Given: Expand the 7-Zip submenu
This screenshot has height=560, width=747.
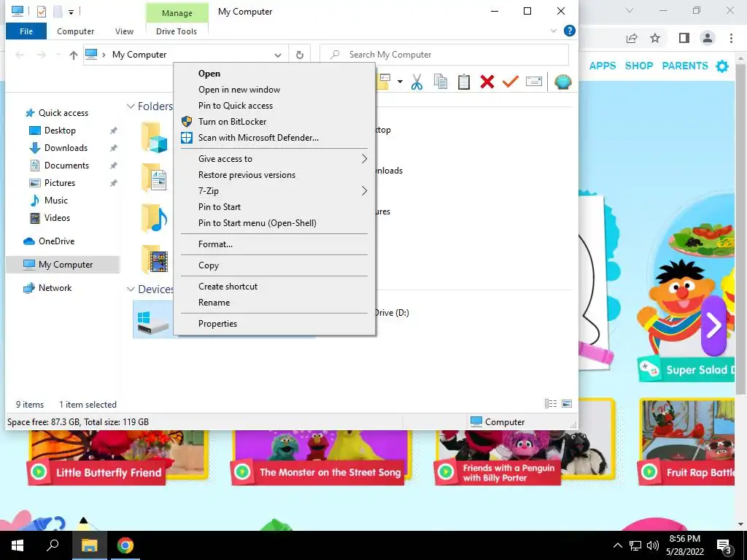Looking at the screenshot, I should [x=274, y=191].
